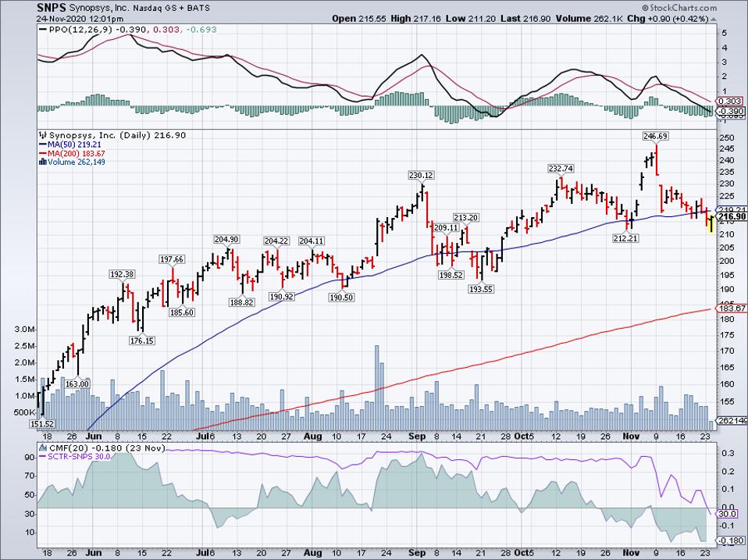Screen dimensions: 748x560
Task: Click the Volume 262,149 legend entry
Action: [77, 162]
